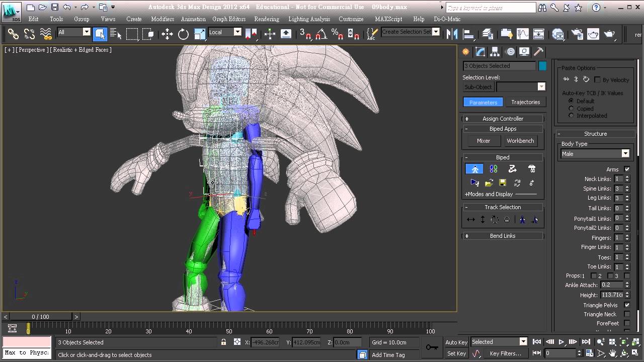Open the Selected key filter dropdown
644x362 pixels.
[499, 342]
